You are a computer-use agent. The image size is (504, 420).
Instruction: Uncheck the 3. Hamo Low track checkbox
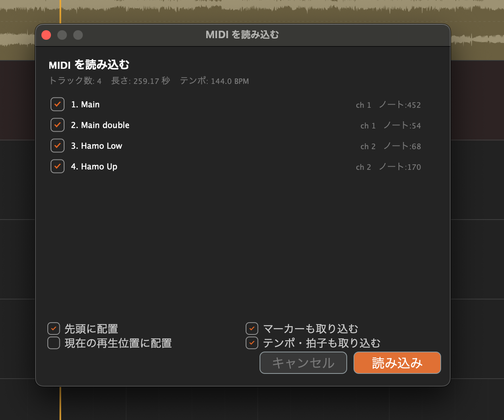click(x=57, y=146)
